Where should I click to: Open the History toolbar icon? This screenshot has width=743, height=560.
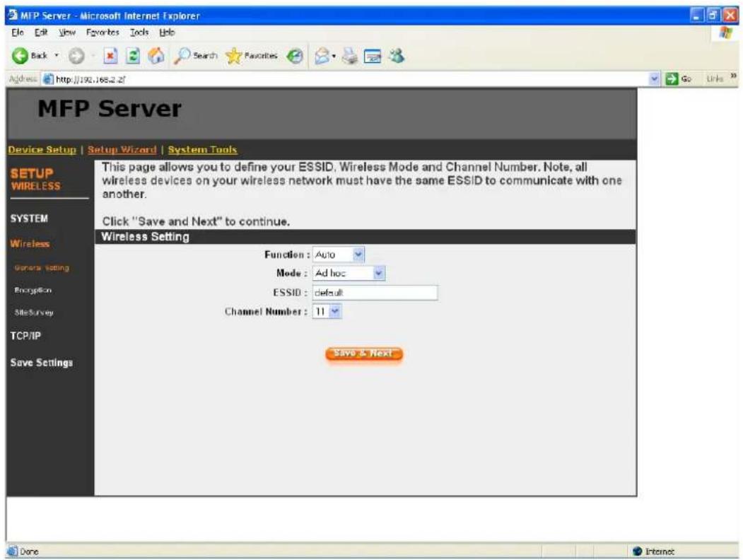295,56
